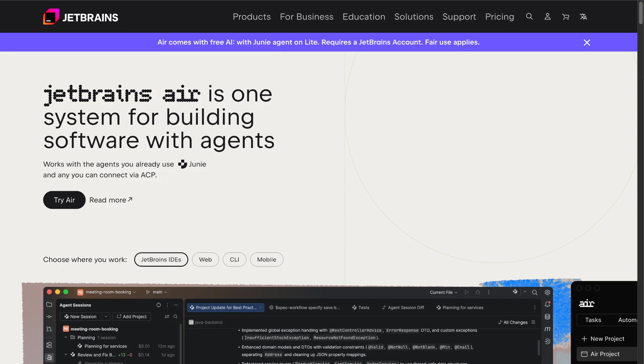Open the Project folder tool icon in IDE
This screenshot has height=364, width=644.
pos(49,304)
